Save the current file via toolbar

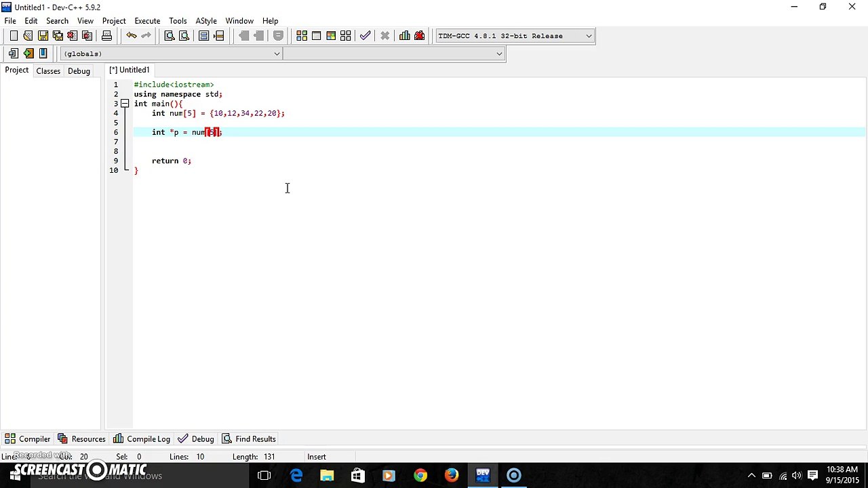click(43, 36)
